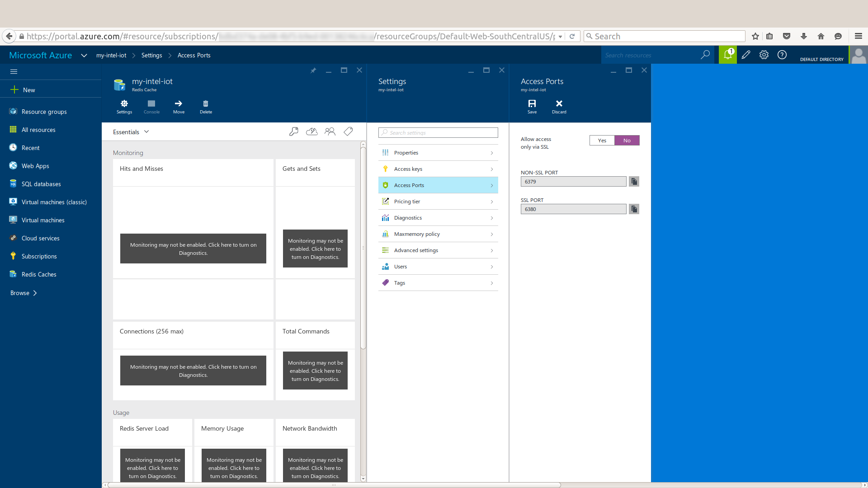The height and width of the screenshot is (488, 868).
Task: Expand the Essentials section chevron
Action: tap(146, 132)
